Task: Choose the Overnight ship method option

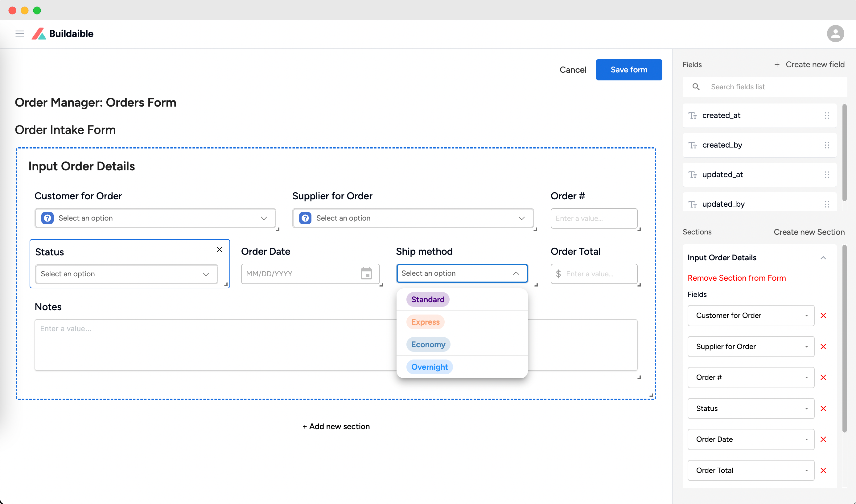Action: click(x=462, y=367)
